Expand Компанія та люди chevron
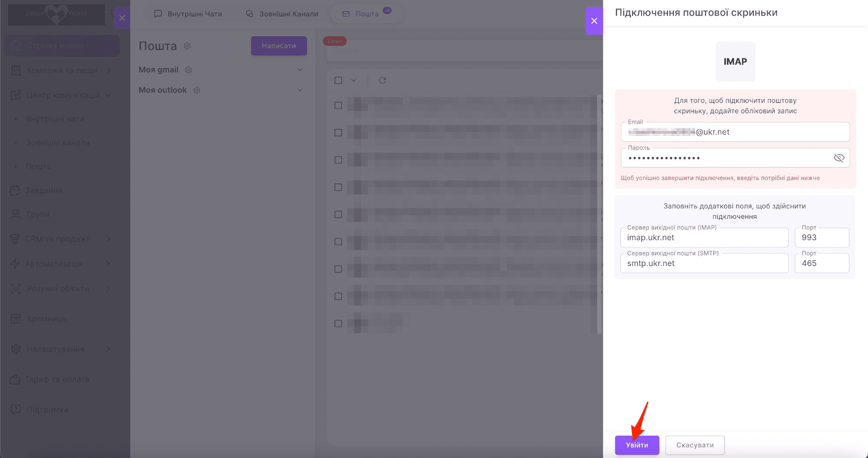 pos(108,70)
